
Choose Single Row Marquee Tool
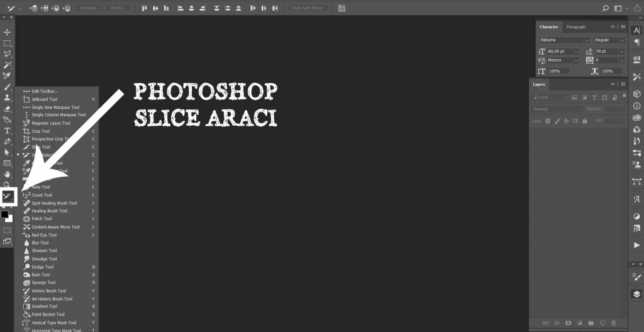point(56,108)
